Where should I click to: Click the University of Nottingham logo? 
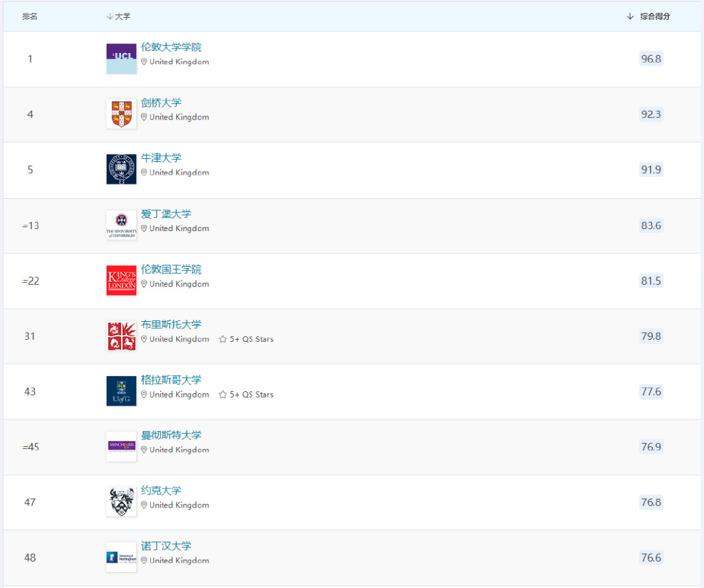click(121, 557)
